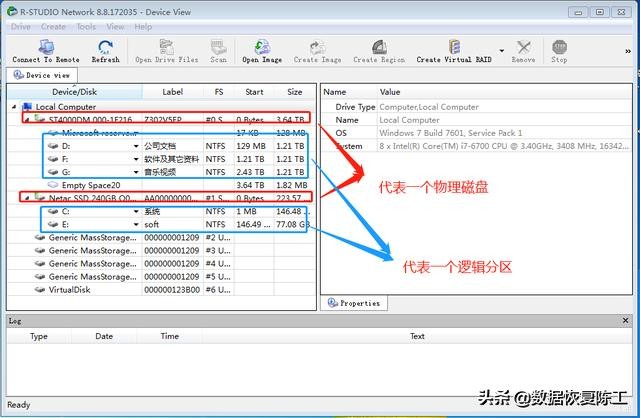Screen dimensions: 640x418
Task: Select the Properties tab
Action: point(354,303)
